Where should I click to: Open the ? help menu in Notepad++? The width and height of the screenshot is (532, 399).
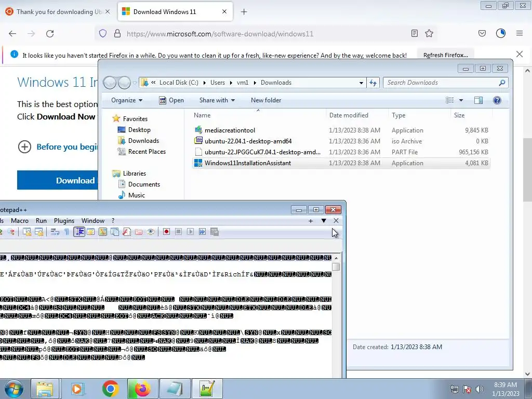[x=113, y=220]
